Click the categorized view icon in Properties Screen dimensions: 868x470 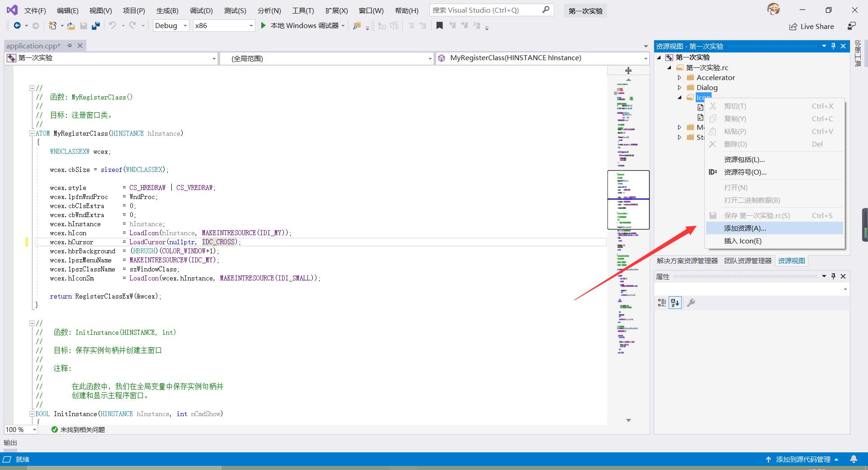[662, 303]
